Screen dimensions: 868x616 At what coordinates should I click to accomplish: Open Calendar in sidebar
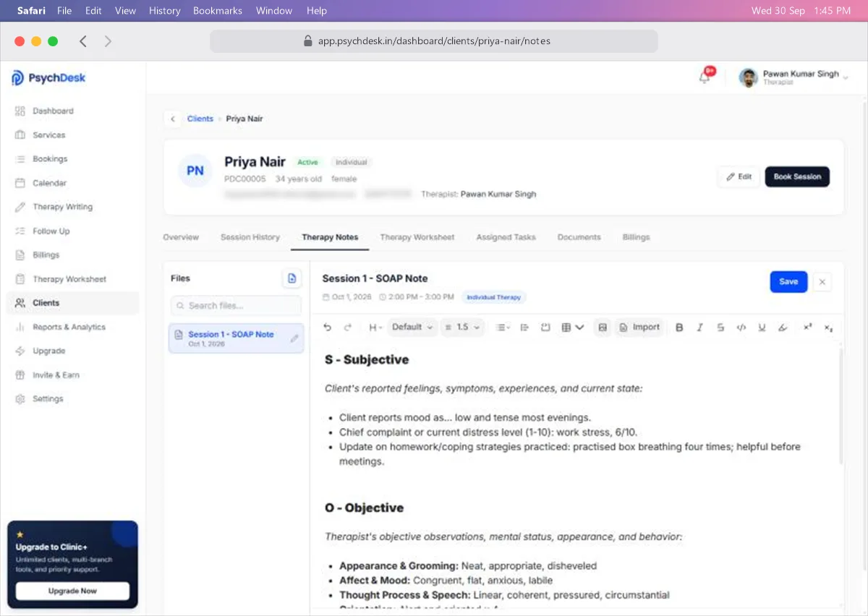(x=72, y=183)
